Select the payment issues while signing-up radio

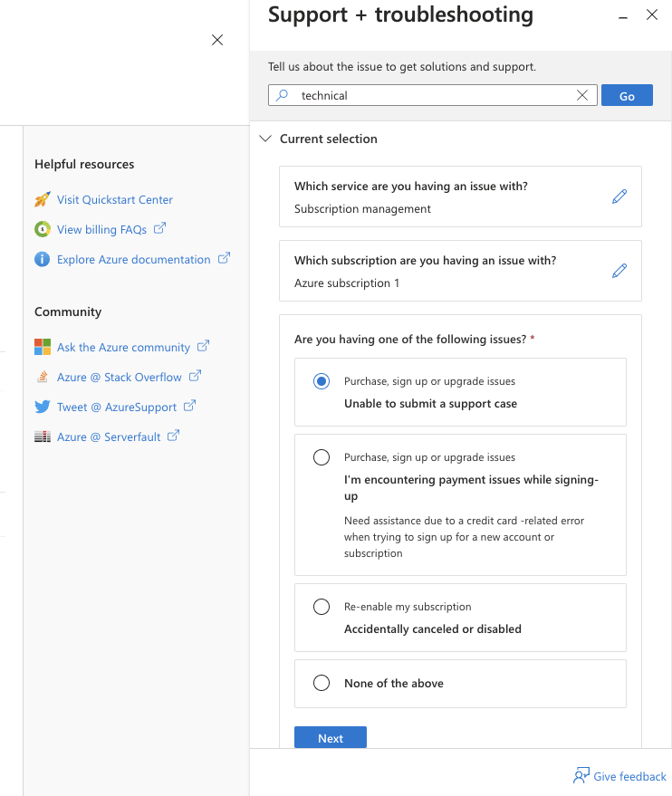(322, 457)
